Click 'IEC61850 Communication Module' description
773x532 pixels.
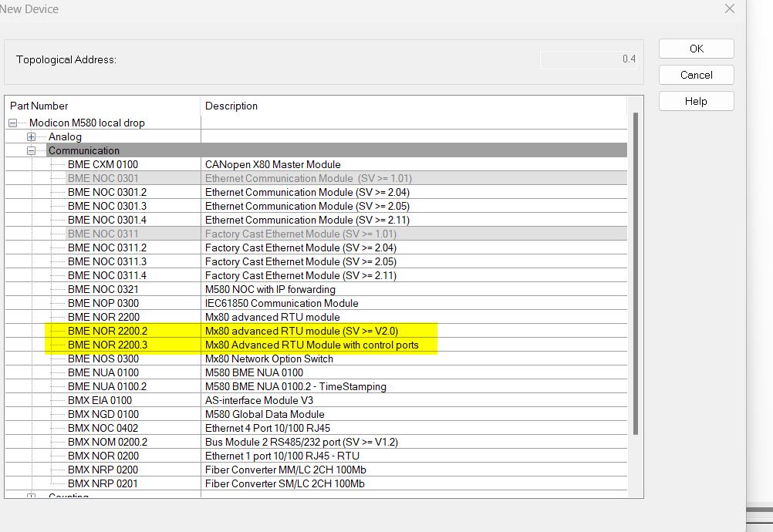click(x=282, y=303)
